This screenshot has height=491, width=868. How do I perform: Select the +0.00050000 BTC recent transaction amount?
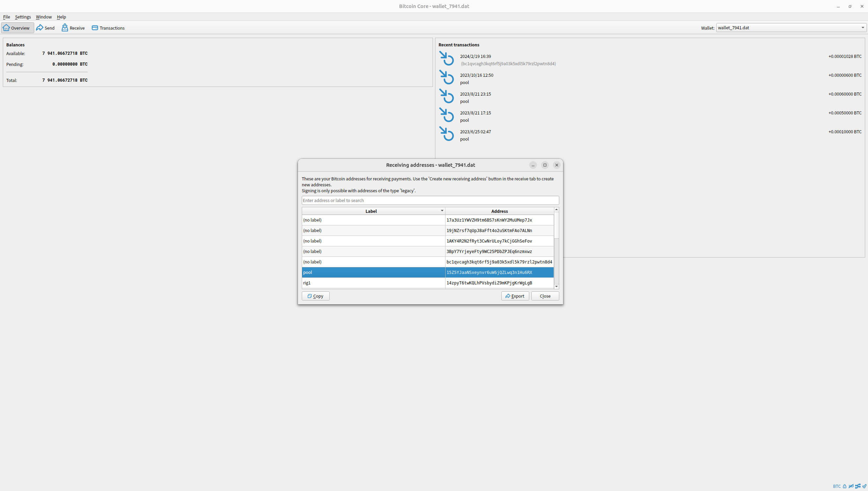[x=845, y=113]
